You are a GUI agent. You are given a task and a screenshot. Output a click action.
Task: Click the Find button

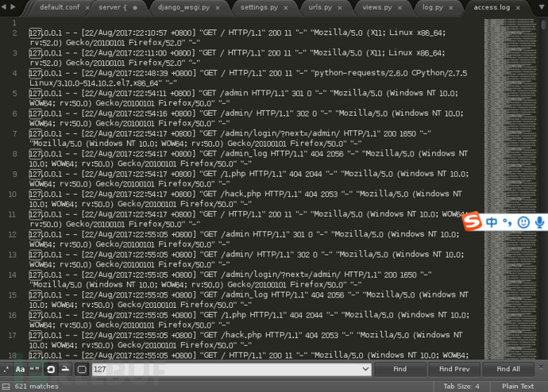pos(399,369)
